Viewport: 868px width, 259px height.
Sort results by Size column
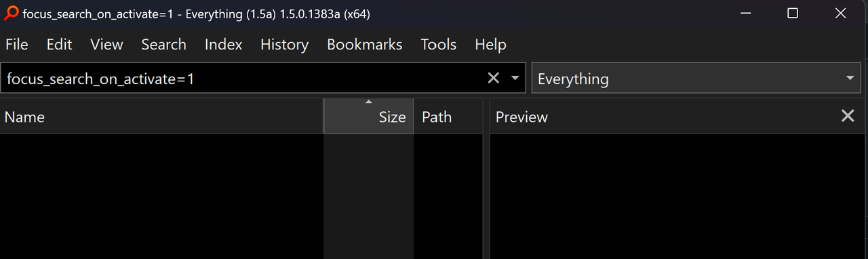(x=368, y=117)
